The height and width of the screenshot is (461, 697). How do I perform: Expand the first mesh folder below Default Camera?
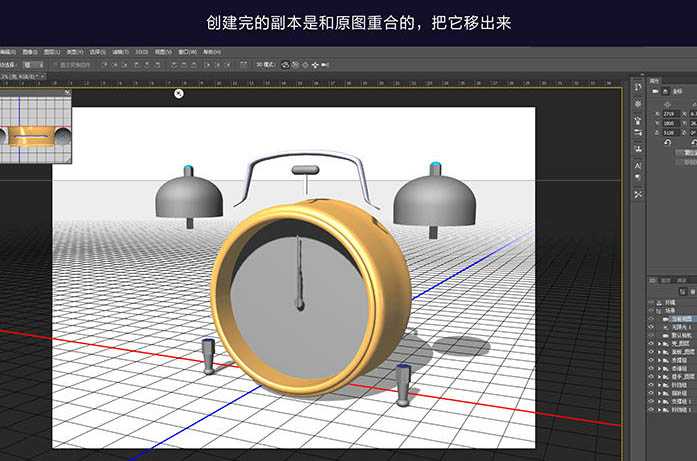click(660, 344)
